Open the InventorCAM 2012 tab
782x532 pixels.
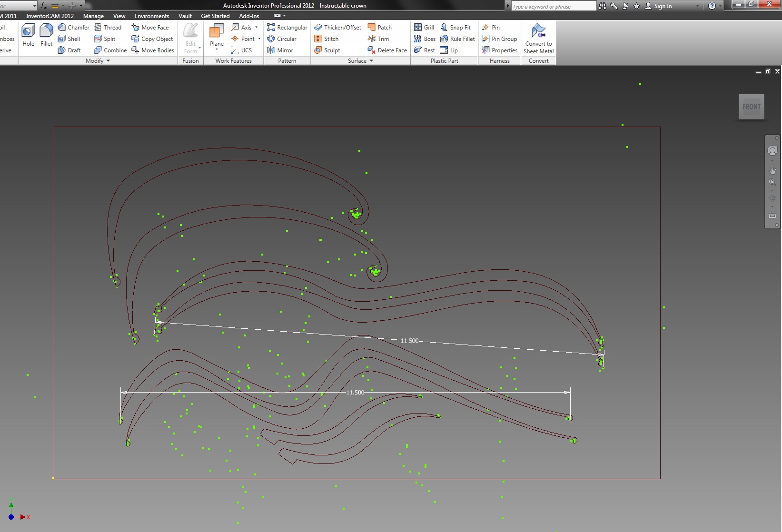point(50,16)
